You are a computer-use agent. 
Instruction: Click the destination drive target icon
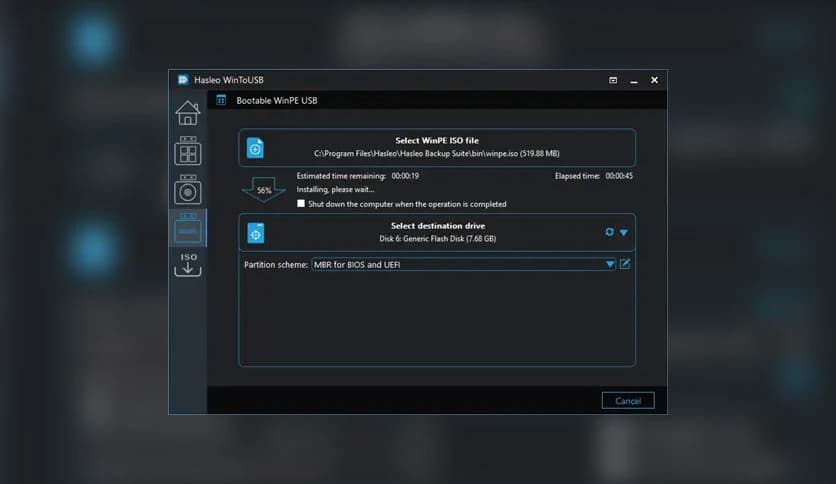(x=255, y=233)
